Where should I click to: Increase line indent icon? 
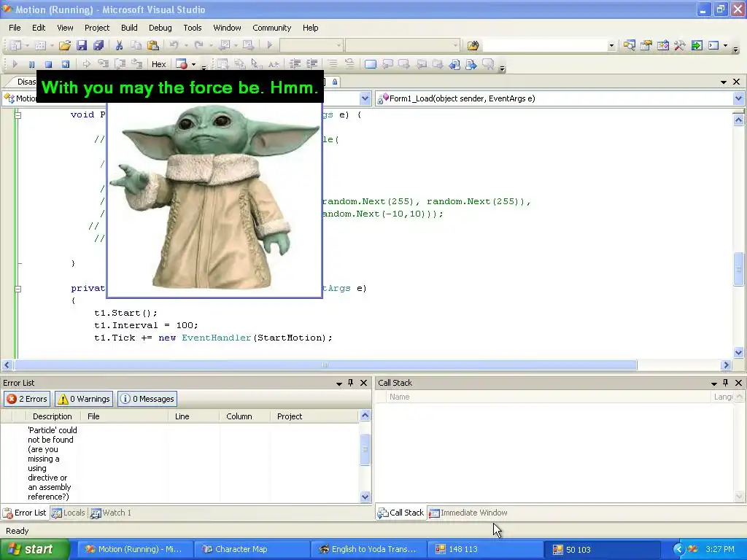tap(312, 64)
